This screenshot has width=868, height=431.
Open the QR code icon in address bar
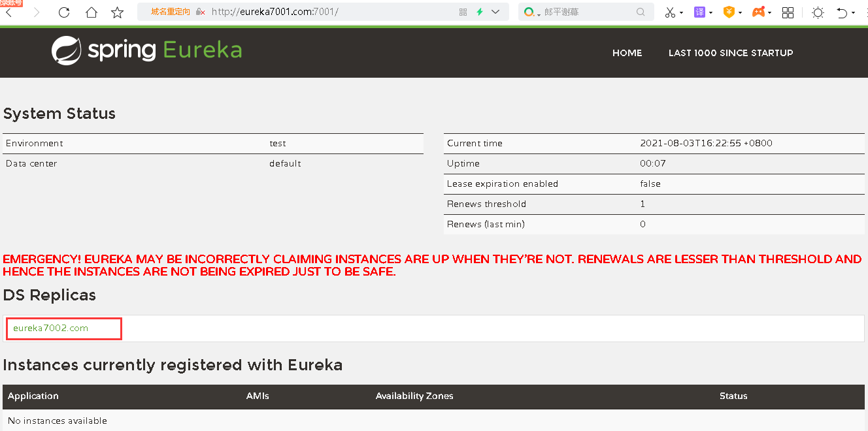pos(463,12)
